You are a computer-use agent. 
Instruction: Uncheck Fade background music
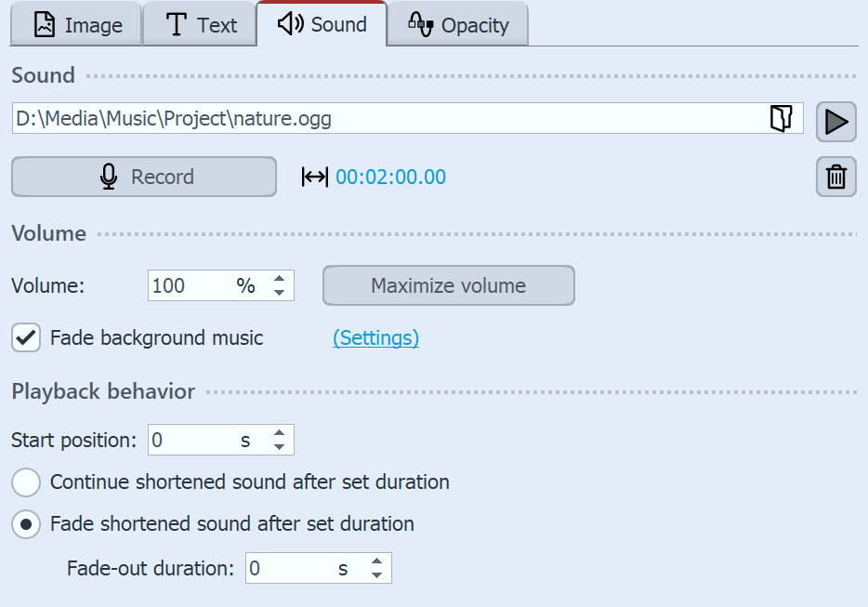coord(25,337)
